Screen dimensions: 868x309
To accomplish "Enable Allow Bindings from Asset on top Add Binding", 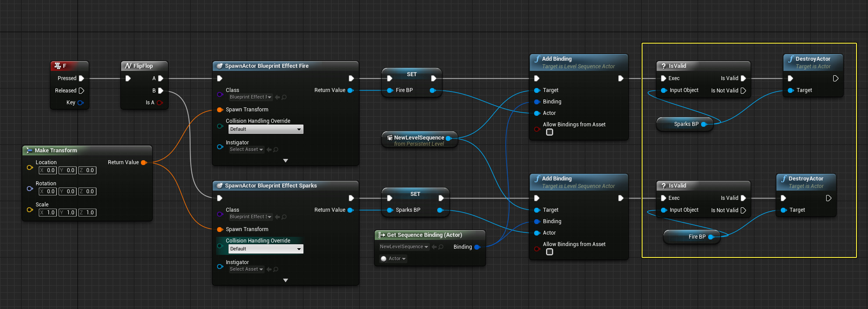I will (x=550, y=132).
